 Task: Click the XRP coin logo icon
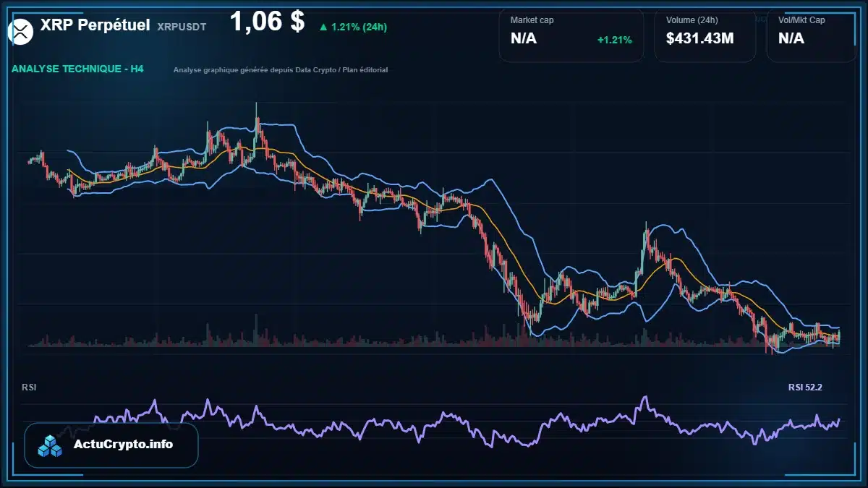pyautogui.click(x=20, y=31)
